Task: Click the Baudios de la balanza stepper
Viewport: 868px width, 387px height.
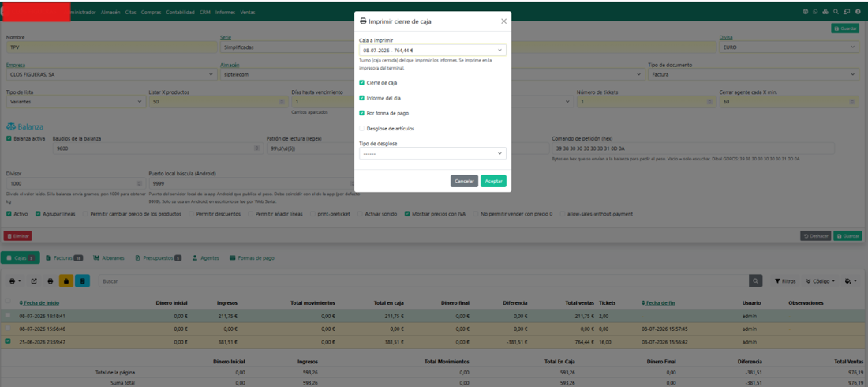Action: (256, 148)
